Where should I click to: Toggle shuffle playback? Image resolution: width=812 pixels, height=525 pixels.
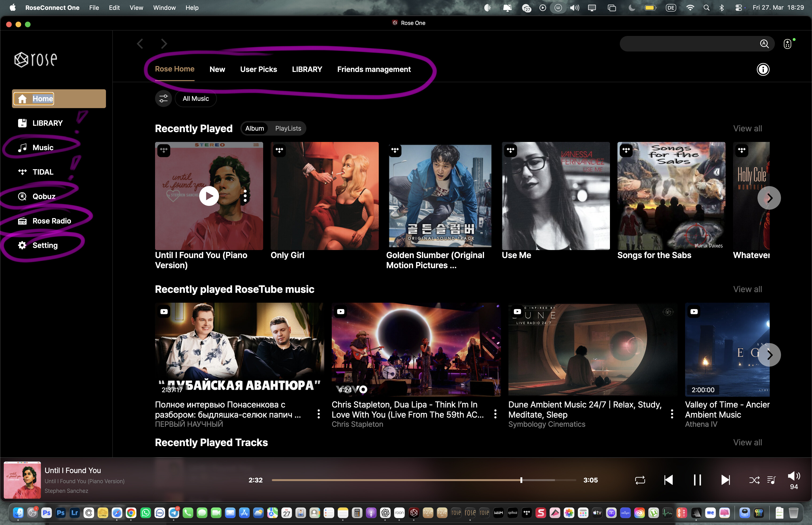[754, 480]
